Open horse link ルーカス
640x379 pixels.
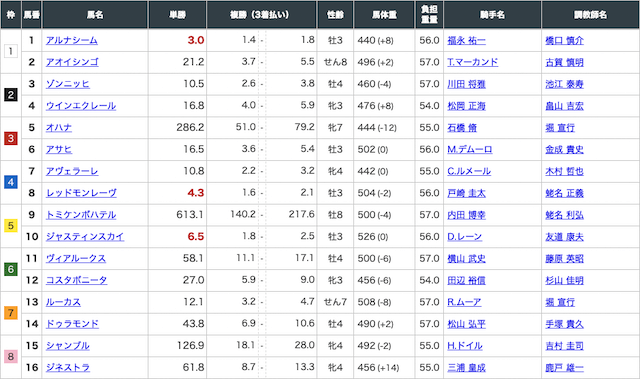coord(63,302)
